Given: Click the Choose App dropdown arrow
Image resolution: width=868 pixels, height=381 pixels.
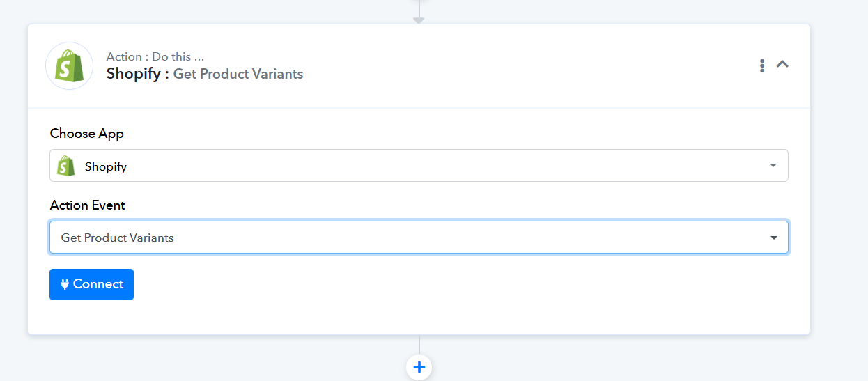Looking at the screenshot, I should (773, 166).
